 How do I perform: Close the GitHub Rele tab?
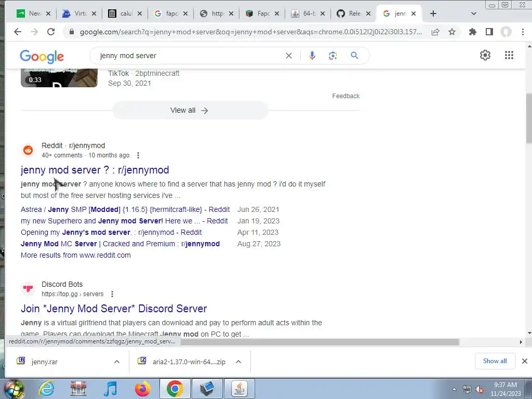(368, 14)
